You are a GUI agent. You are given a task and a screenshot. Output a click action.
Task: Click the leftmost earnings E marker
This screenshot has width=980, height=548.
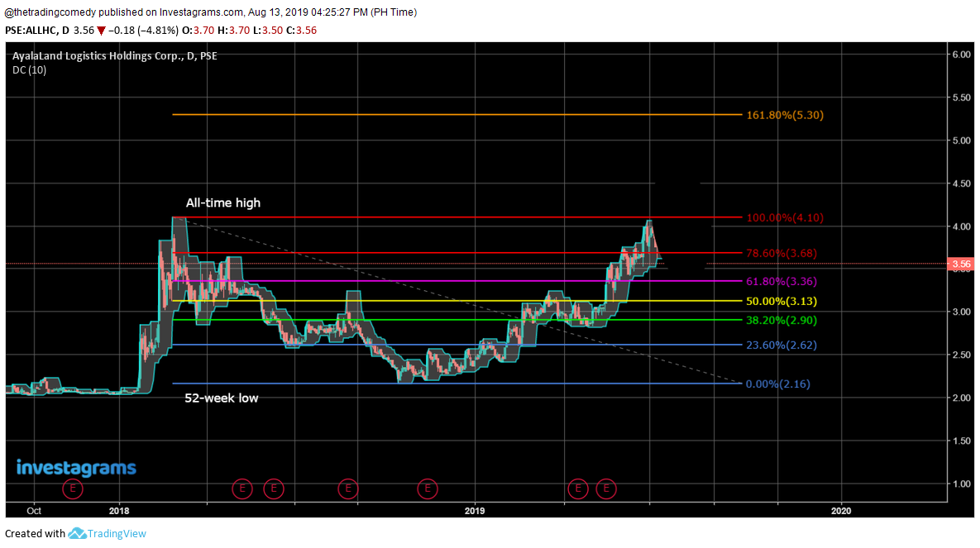(x=73, y=488)
